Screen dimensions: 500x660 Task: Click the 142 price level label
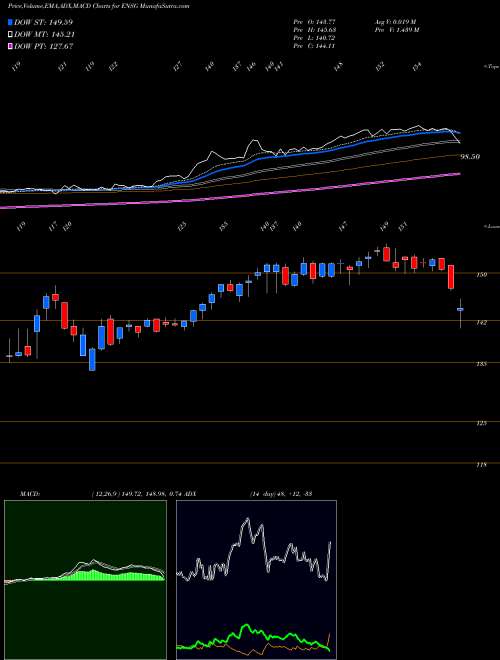tap(483, 322)
